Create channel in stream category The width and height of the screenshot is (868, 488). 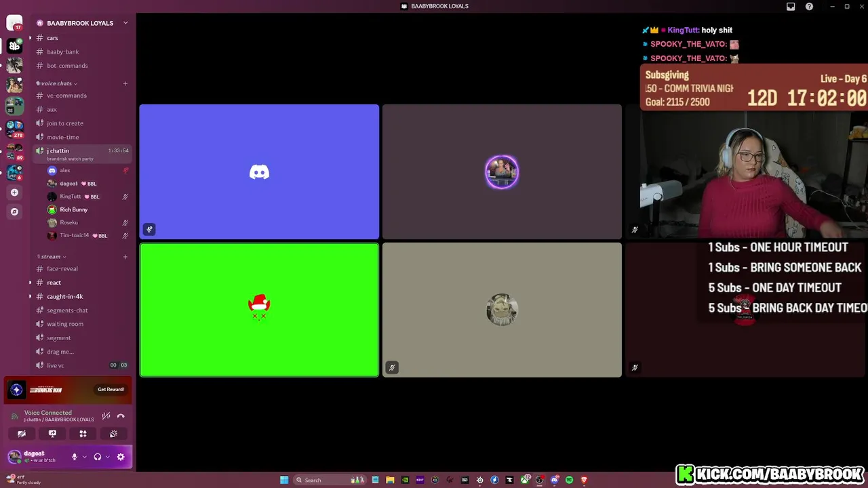125,257
